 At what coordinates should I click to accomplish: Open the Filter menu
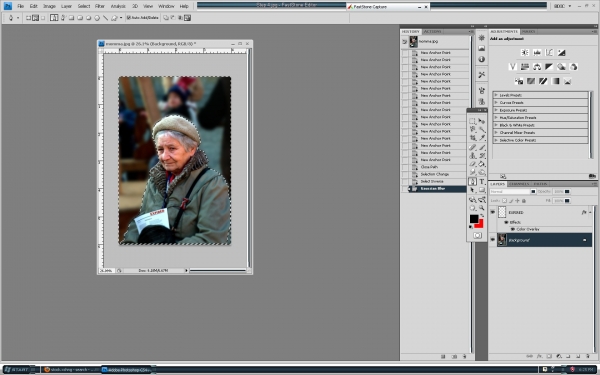point(100,6)
